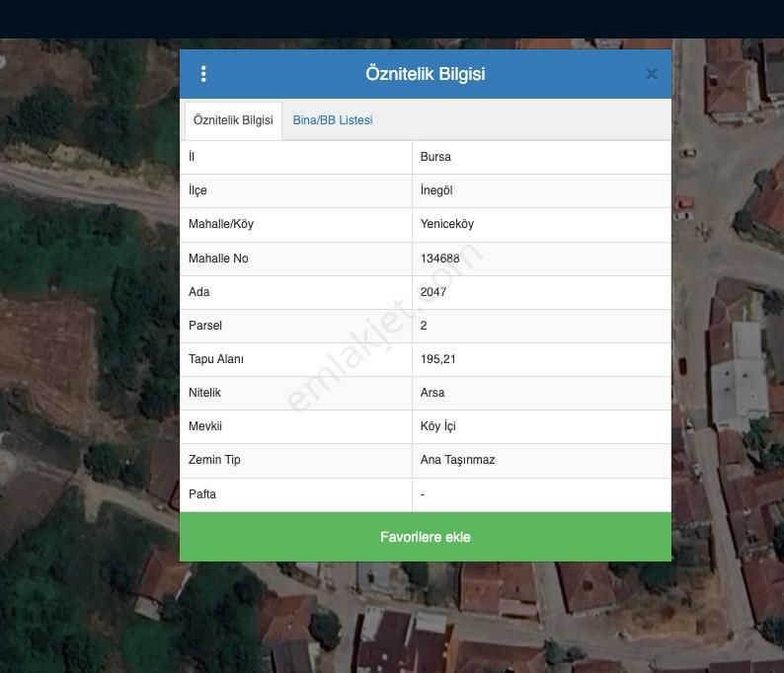Click the Köy İçi value
Screen dimensions: 784x673
click(x=438, y=426)
